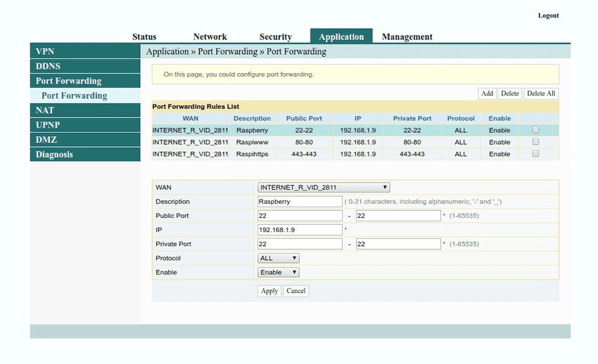This screenshot has height=364, width=598.
Task: Expand the Protocol dropdown
Action: point(279,258)
